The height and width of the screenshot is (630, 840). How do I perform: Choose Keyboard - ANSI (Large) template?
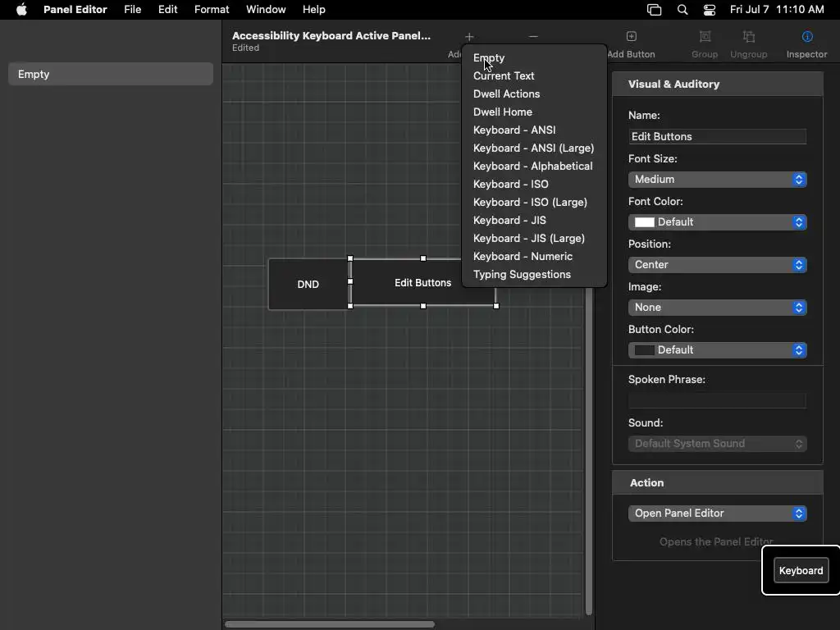[x=534, y=148]
